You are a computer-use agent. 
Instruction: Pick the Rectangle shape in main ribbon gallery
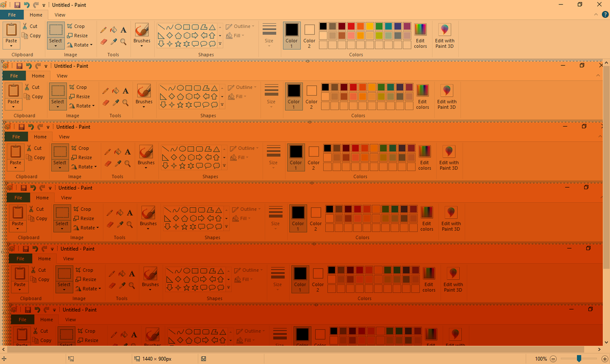187,26
